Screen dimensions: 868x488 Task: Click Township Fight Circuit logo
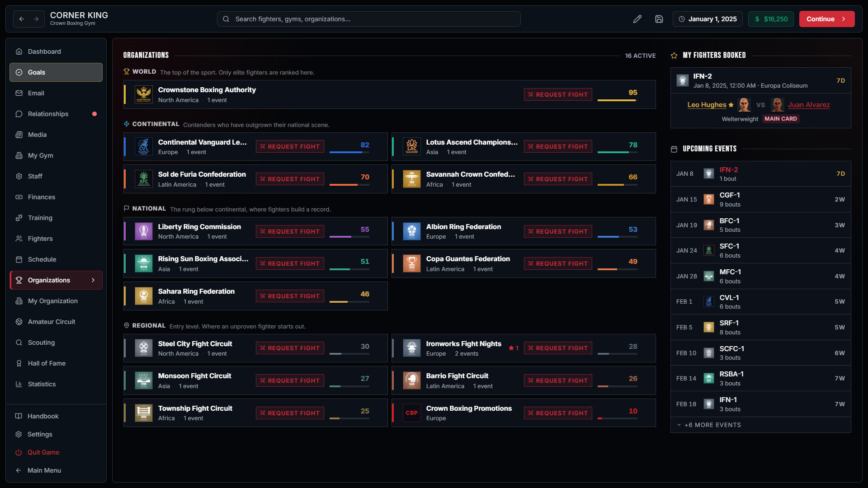[144, 413]
